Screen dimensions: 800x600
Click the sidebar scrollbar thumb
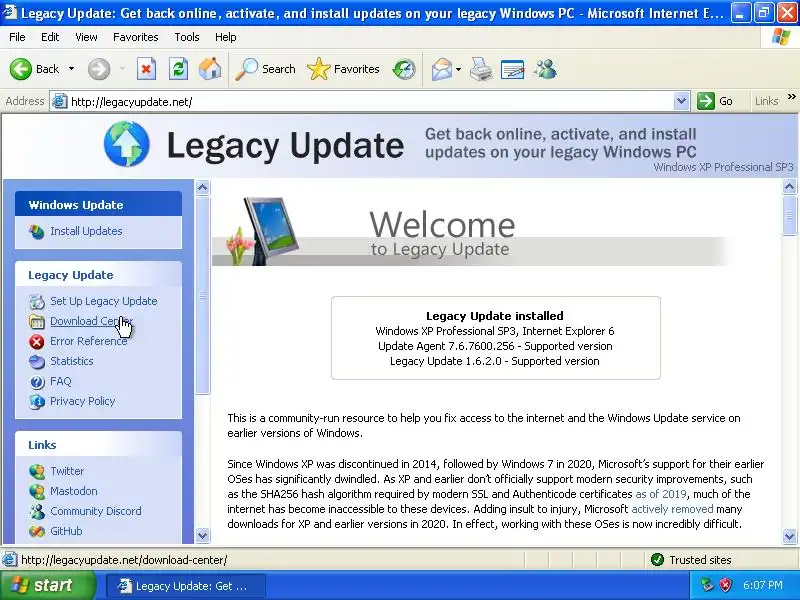[x=203, y=295]
